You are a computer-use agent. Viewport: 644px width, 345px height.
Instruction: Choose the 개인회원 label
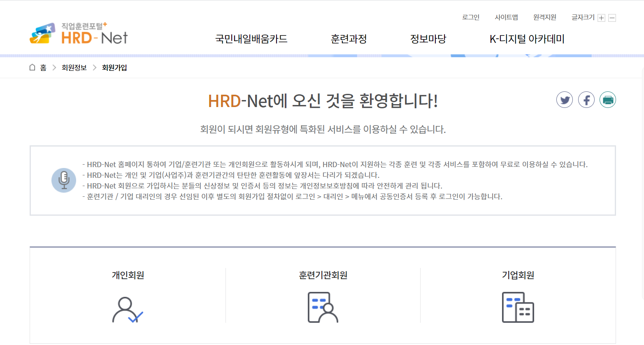(128, 275)
